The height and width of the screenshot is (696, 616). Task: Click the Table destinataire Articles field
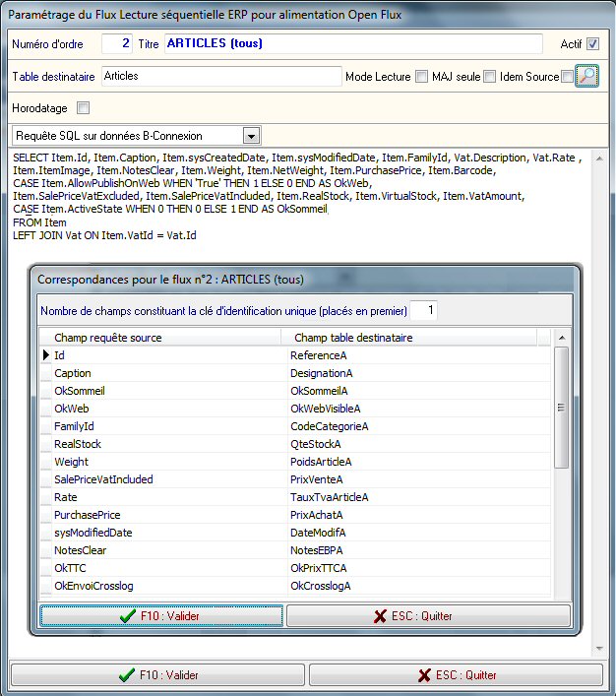click(221, 76)
